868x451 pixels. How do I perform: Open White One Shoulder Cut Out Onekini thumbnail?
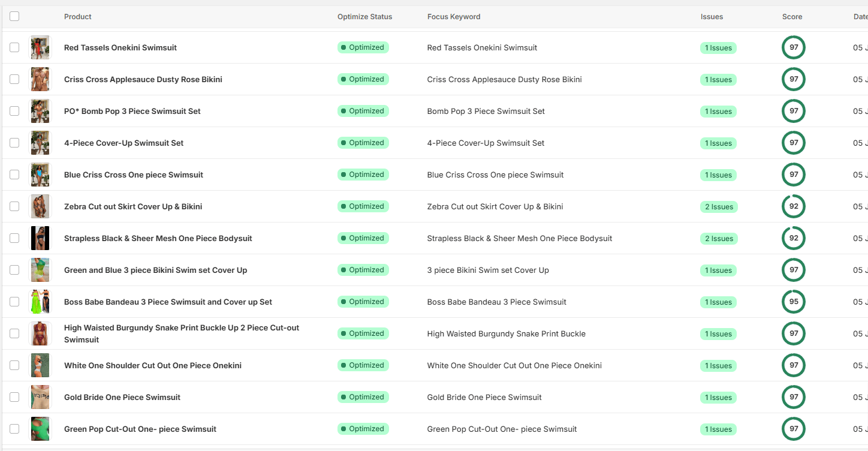click(40, 365)
